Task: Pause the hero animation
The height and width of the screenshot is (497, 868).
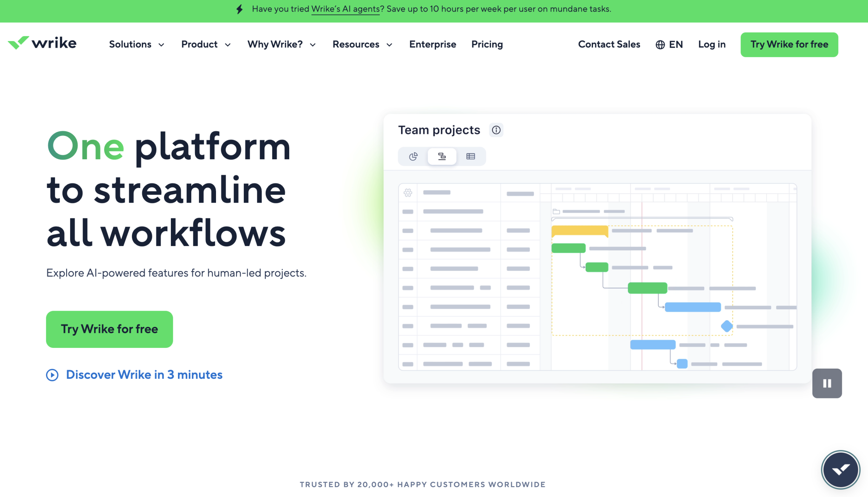Action: coord(827,383)
